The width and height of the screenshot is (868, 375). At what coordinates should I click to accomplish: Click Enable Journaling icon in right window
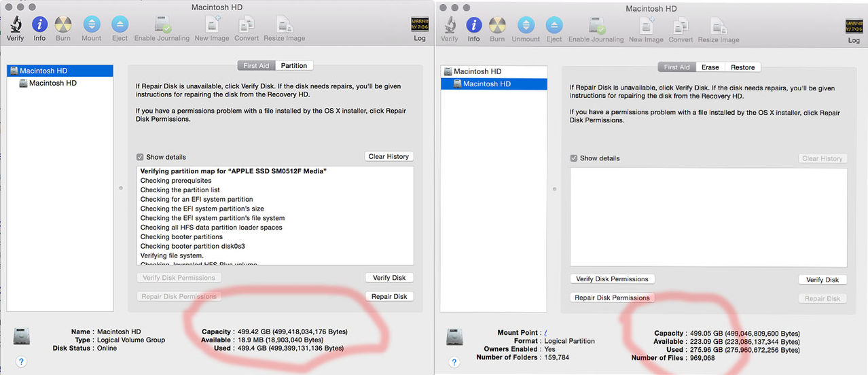pos(596,25)
